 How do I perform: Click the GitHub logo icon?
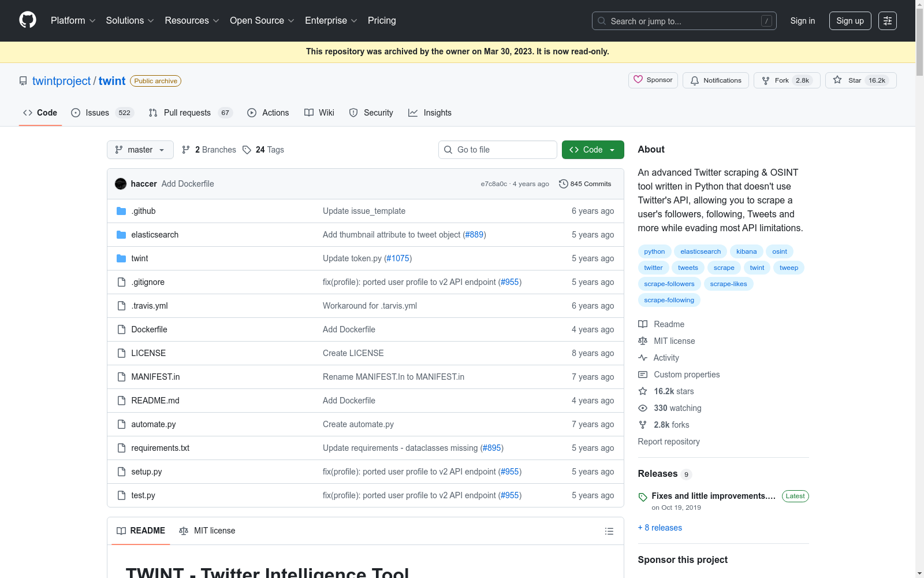click(x=28, y=20)
